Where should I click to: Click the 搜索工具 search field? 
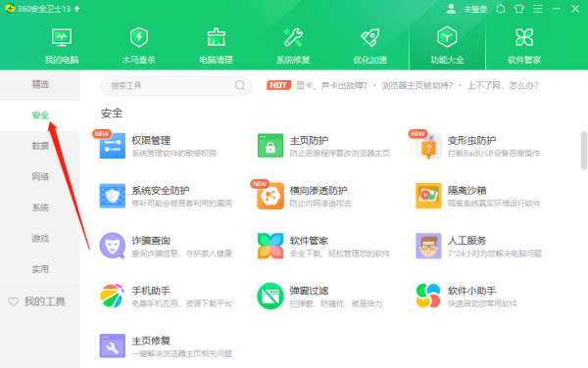(175, 86)
